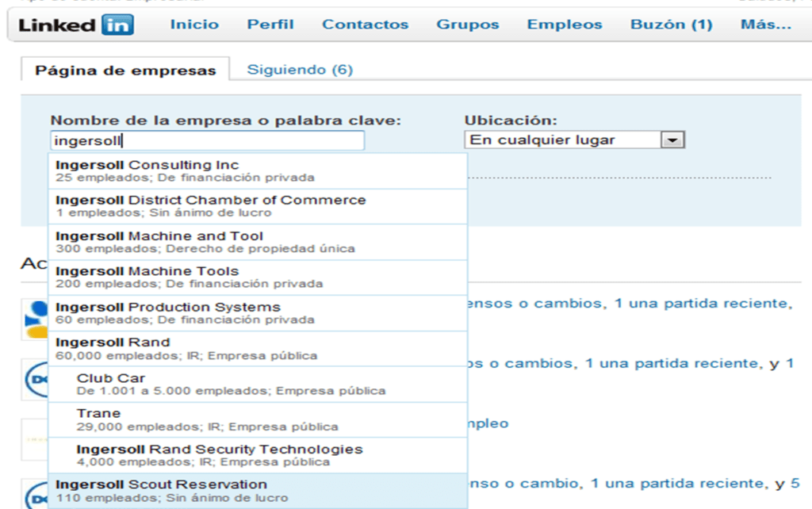Open Buzón (1) inbox
The image size is (812, 509).
coord(671,25)
